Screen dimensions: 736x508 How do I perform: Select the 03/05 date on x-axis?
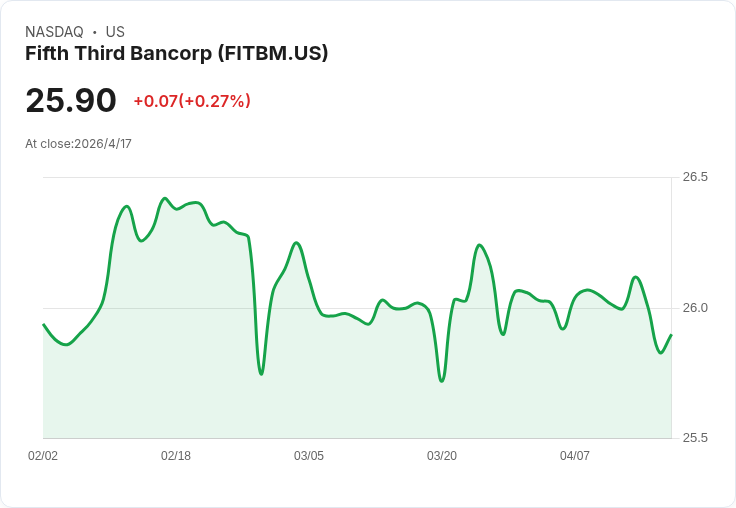click(x=308, y=456)
